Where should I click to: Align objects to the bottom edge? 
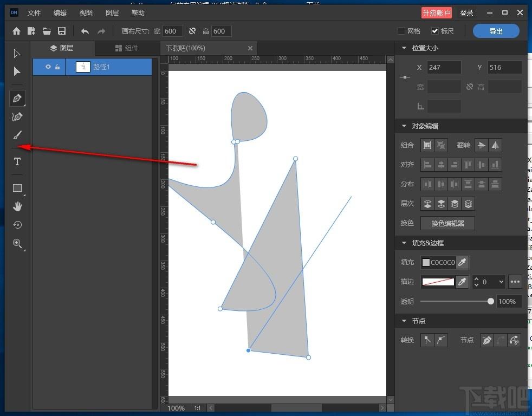click(x=495, y=165)
